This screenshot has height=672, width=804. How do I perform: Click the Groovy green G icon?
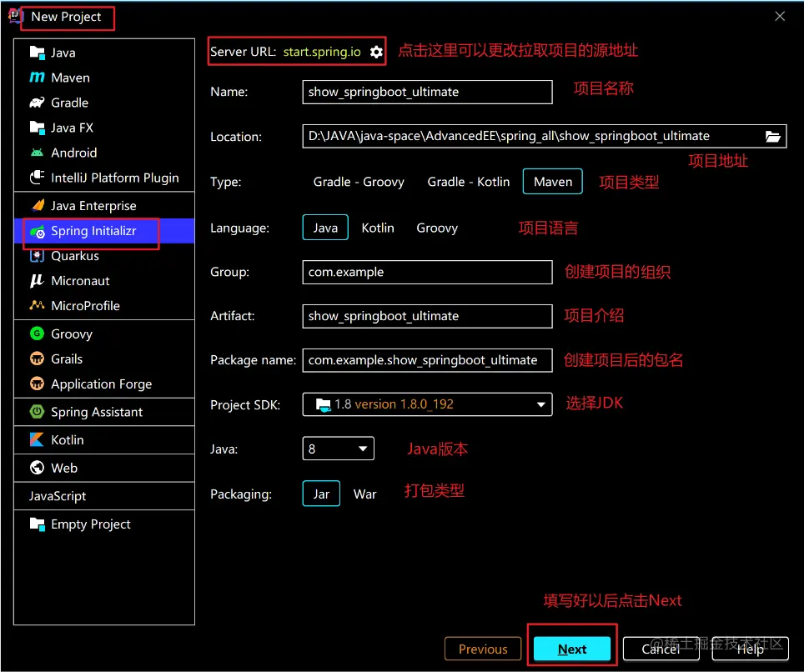(x=37, y=333)
